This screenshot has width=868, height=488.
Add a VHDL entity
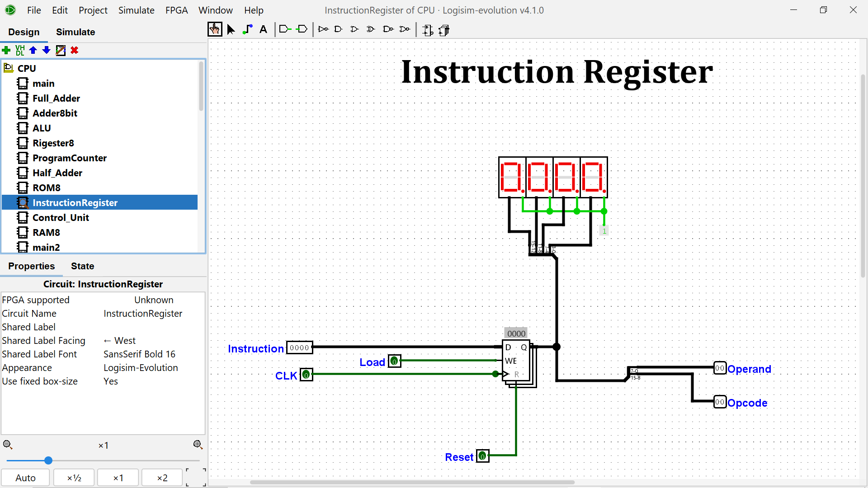[x=20, y=50]
